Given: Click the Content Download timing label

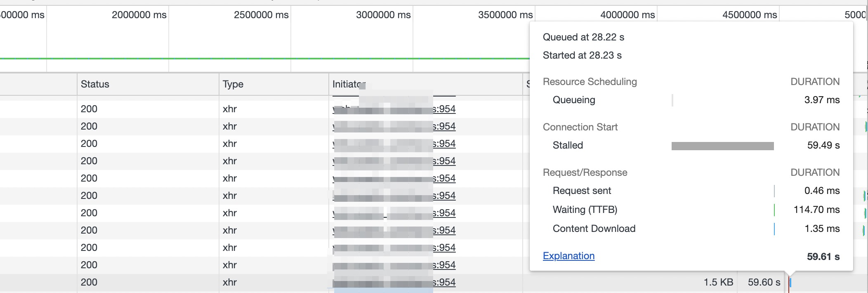Looking at the screenshot, I should click(x=594, y=229).
